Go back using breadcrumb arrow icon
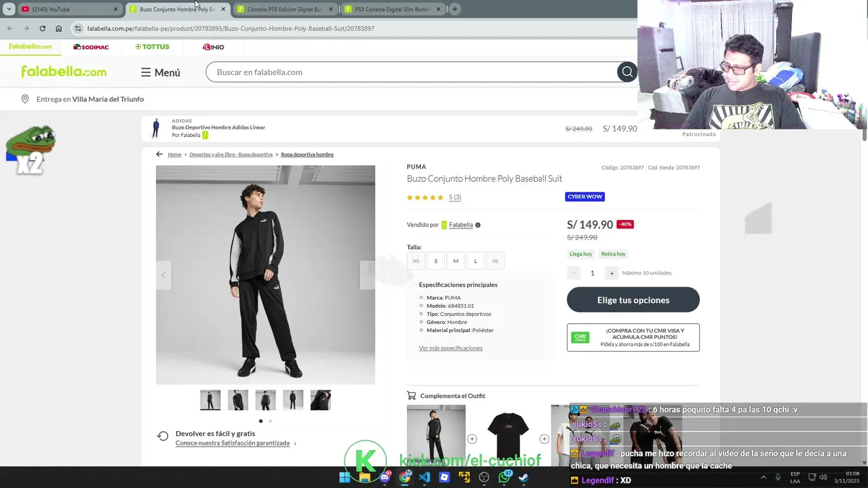The image size is (868, 488). point(159,155)
